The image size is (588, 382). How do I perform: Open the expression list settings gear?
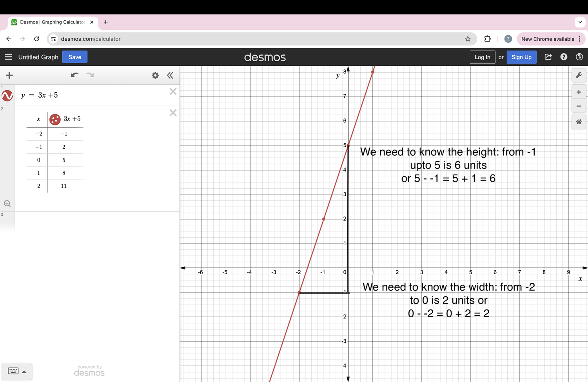[x=155, y=75]
